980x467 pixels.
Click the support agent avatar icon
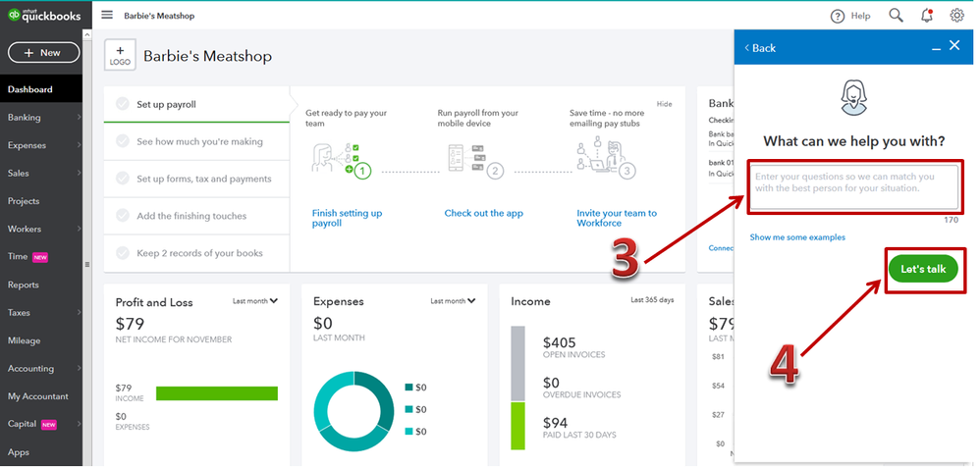(x=854, y=97)
